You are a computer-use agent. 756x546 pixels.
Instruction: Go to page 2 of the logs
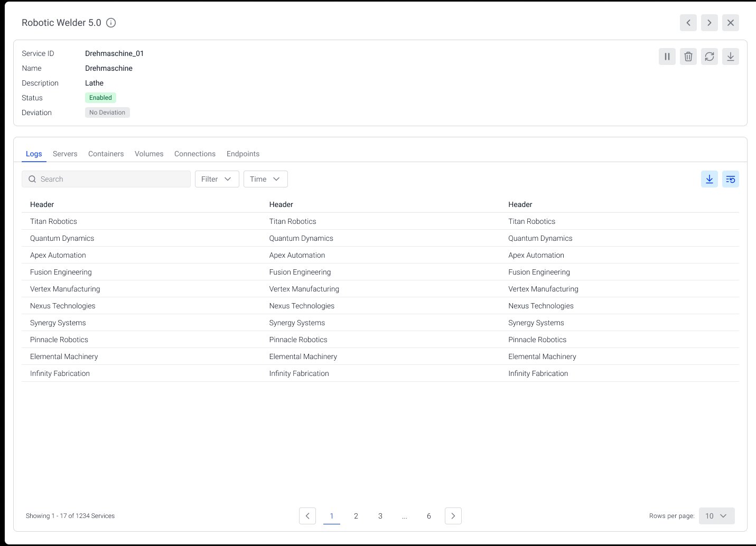click(x=356, y=516)
